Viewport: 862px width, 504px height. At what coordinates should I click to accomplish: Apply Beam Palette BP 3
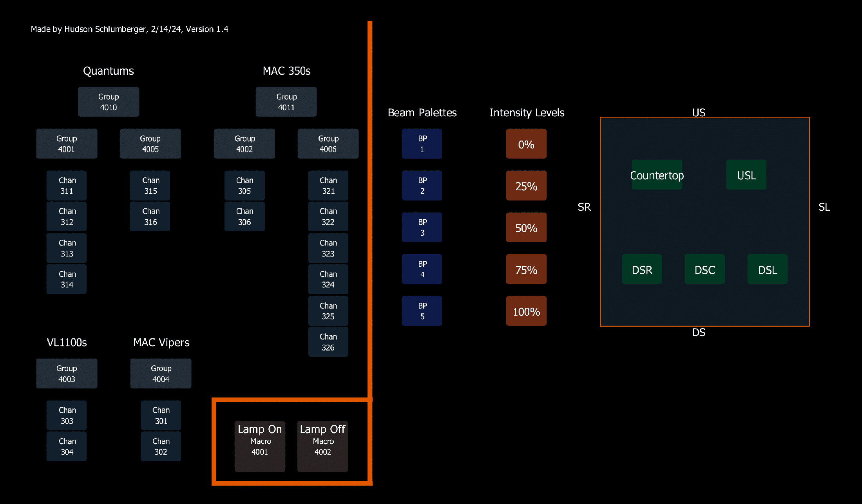[x=422, y=227]
